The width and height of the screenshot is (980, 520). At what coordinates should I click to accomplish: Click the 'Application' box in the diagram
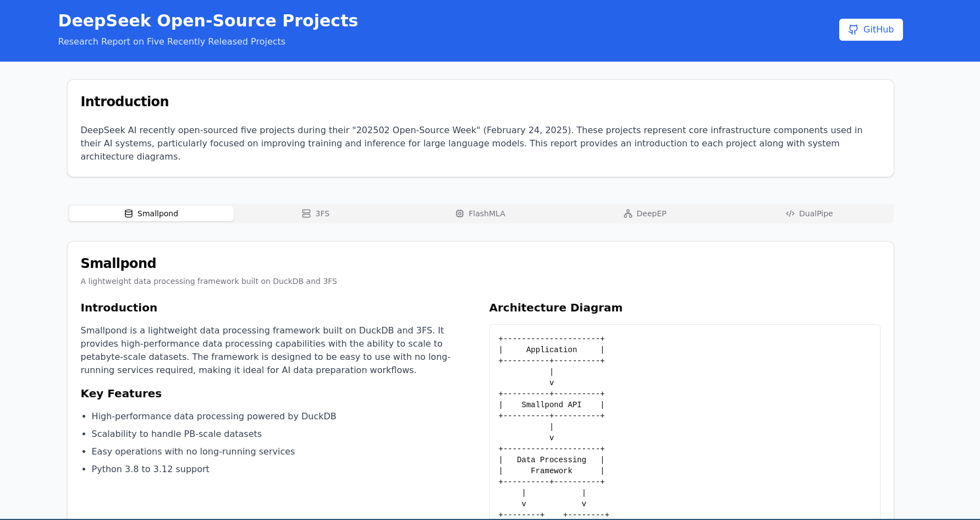click(x=552, y=350)
